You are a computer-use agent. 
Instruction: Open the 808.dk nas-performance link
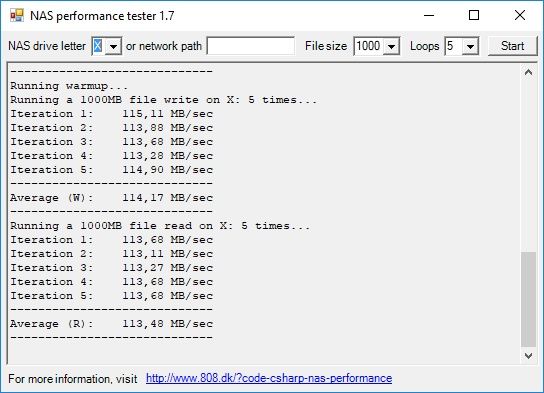click(x=269, y=378)
